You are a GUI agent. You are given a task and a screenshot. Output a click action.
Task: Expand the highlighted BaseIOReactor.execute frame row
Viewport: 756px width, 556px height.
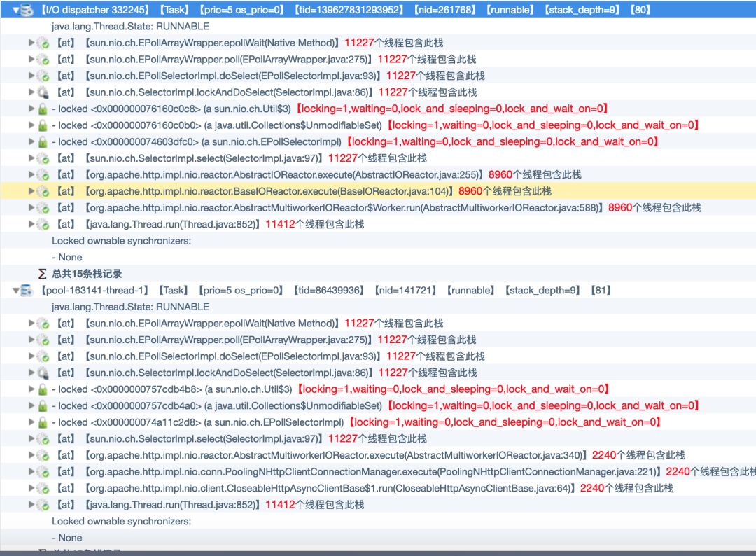pyautogui.click(x=31, y=191)
